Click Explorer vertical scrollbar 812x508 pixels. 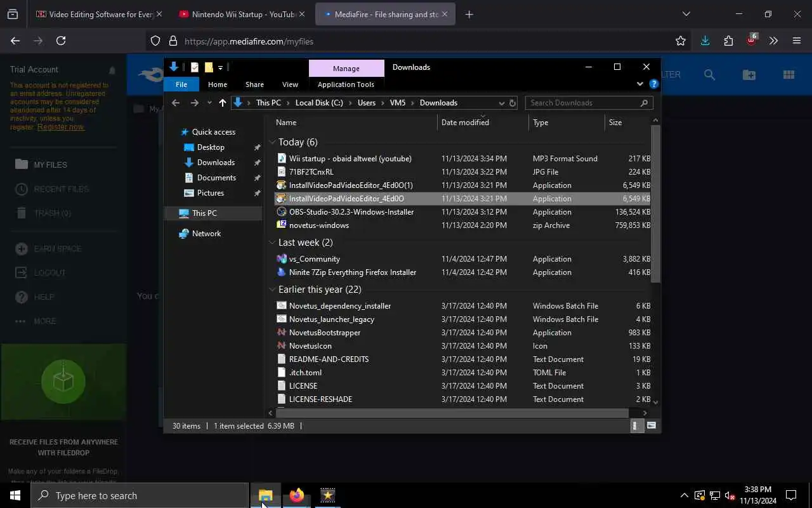pyautogui.click(x=656, y=203)
